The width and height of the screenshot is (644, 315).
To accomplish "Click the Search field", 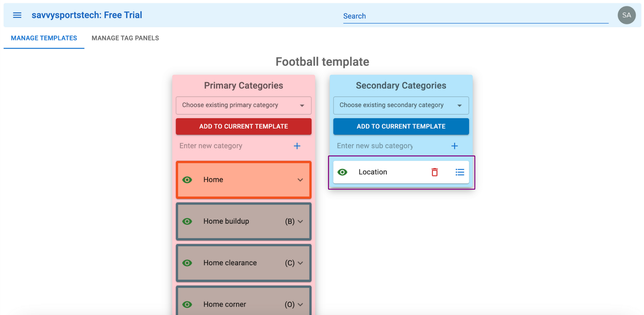I will [x=475, y=16].
